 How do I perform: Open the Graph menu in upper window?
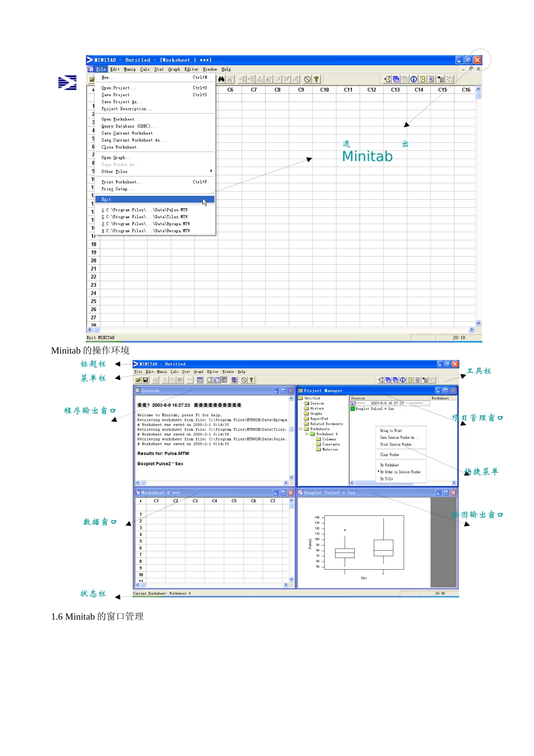tap(174, 69)
